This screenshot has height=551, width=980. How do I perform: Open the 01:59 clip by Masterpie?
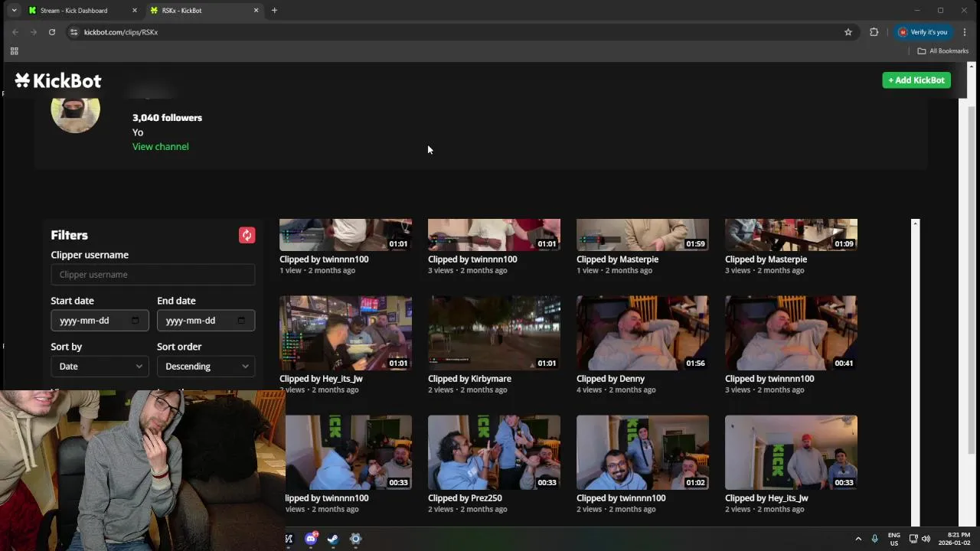pyautogui.click(x=642, y=235)
